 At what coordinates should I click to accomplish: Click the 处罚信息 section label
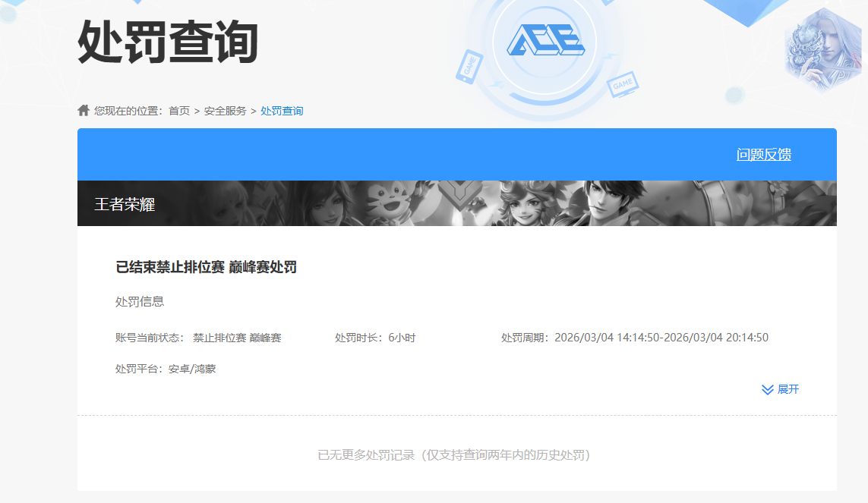pyautogui.click(x=140, y=301)
